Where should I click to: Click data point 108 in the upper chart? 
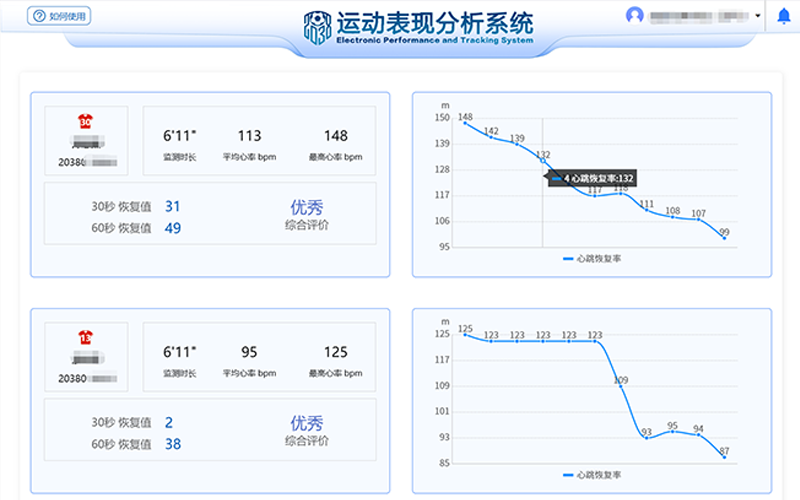(672, 217)
